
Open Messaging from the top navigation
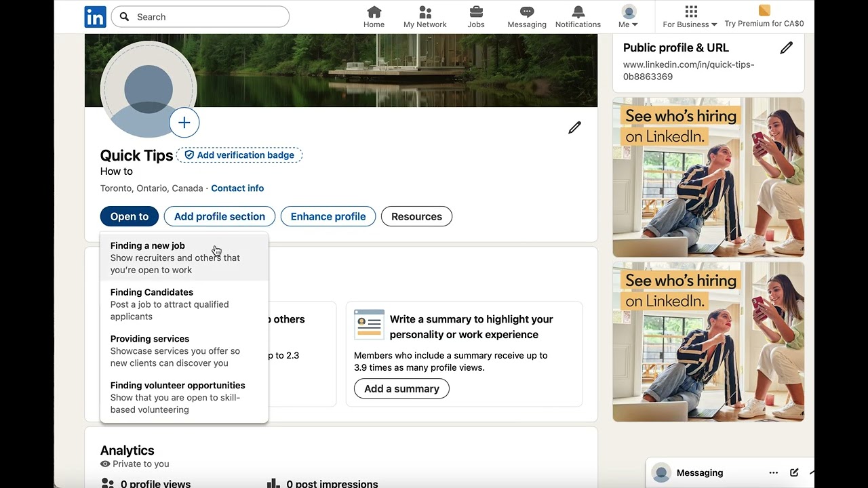527,17
